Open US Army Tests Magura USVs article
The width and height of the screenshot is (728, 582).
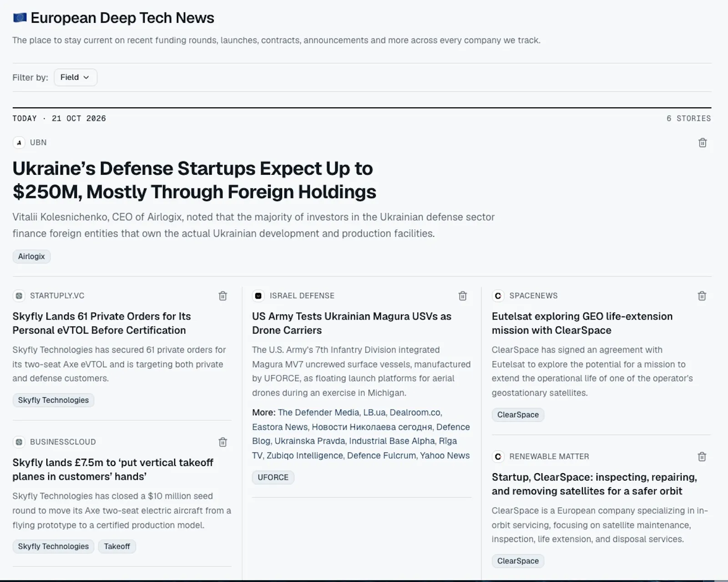tap(352, 323)
